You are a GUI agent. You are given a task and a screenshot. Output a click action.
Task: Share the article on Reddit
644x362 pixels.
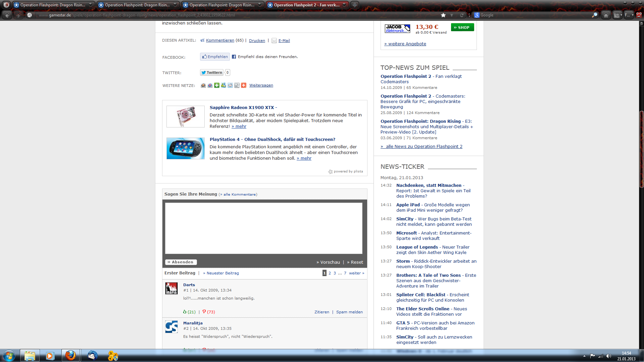click(x=230, y=85)
